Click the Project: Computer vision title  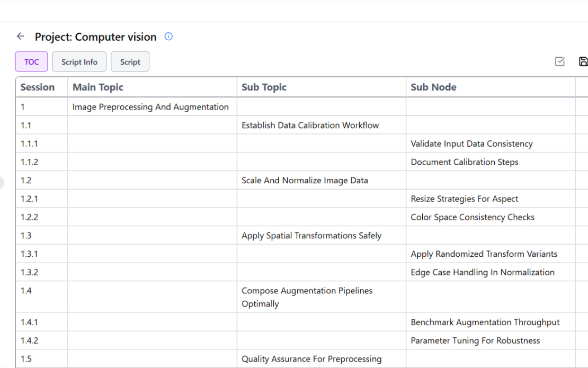96,37
